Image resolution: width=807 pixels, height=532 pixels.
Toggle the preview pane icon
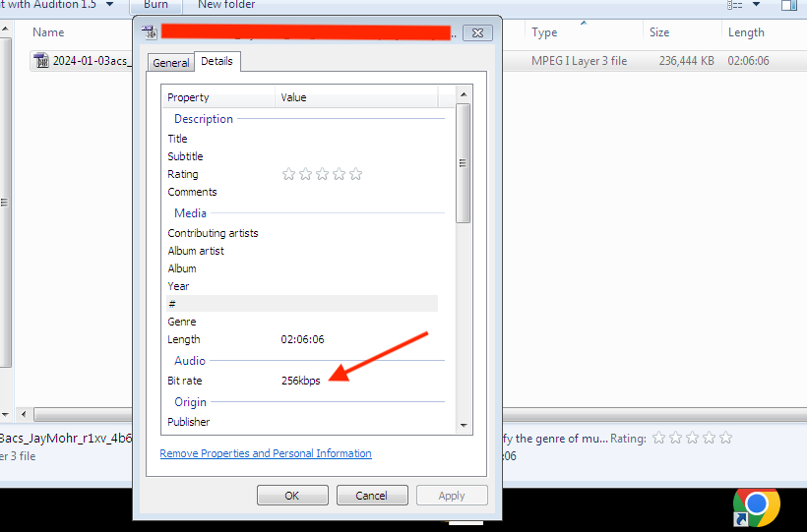point(789,5)
